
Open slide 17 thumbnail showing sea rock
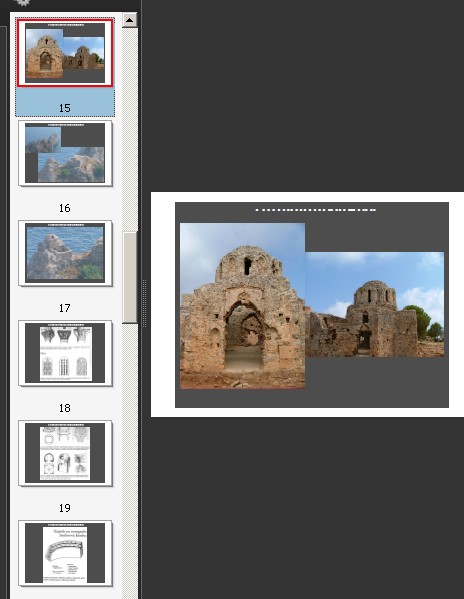click(x=65, y=253)
